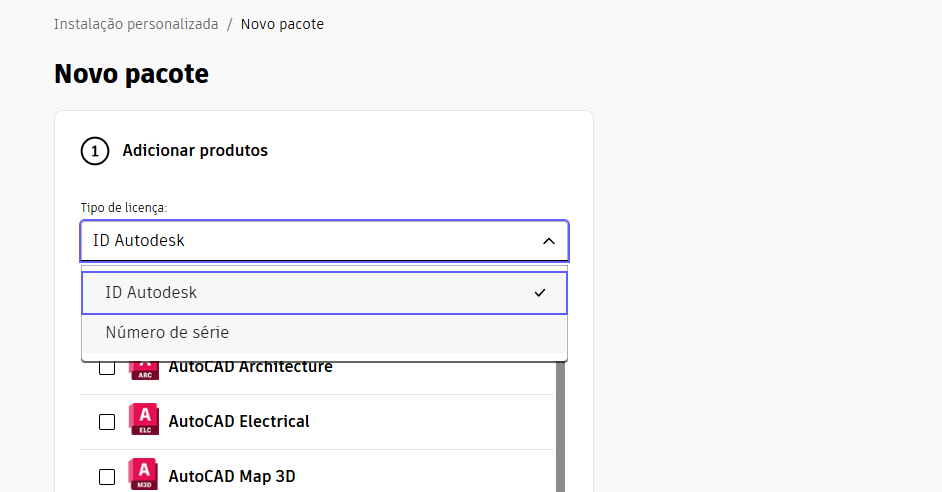Choose the Número de série option
Image resolution: width=942 pixels, height=492 pixels.
coord(324,333)
